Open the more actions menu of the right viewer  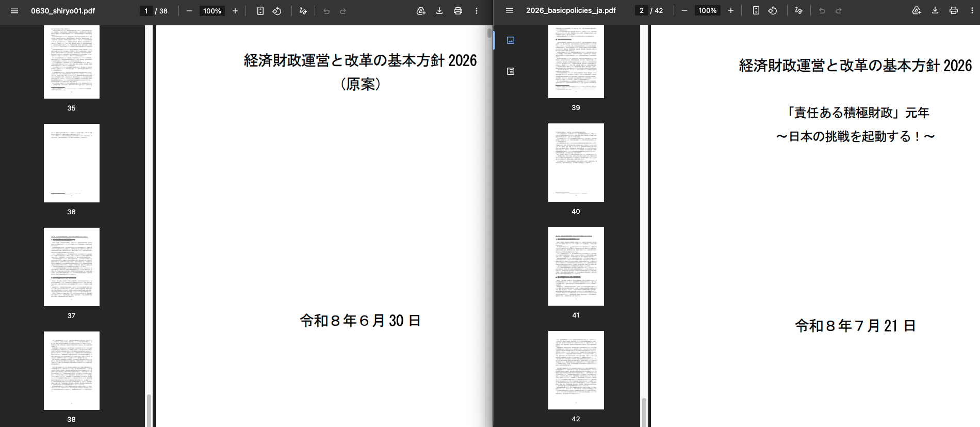pos(972,10)
